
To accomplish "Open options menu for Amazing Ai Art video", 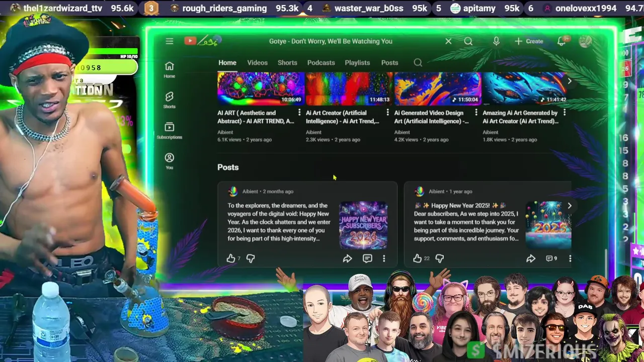I will [x=565, y=113].
